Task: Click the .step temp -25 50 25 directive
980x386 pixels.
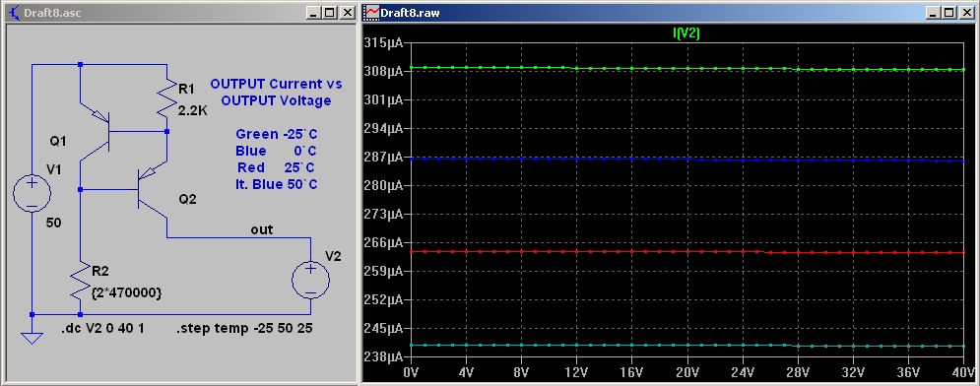Action: coord(245,328)
